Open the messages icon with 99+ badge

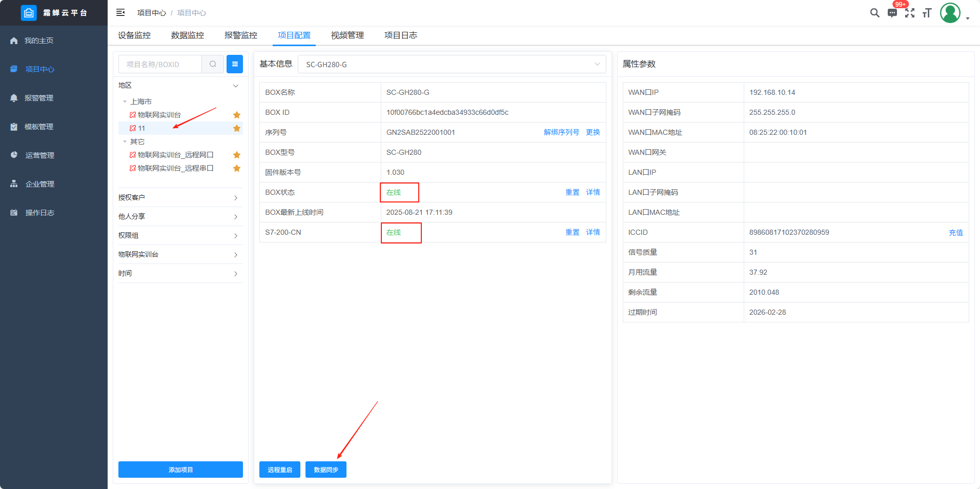click(x=892, y=13)
